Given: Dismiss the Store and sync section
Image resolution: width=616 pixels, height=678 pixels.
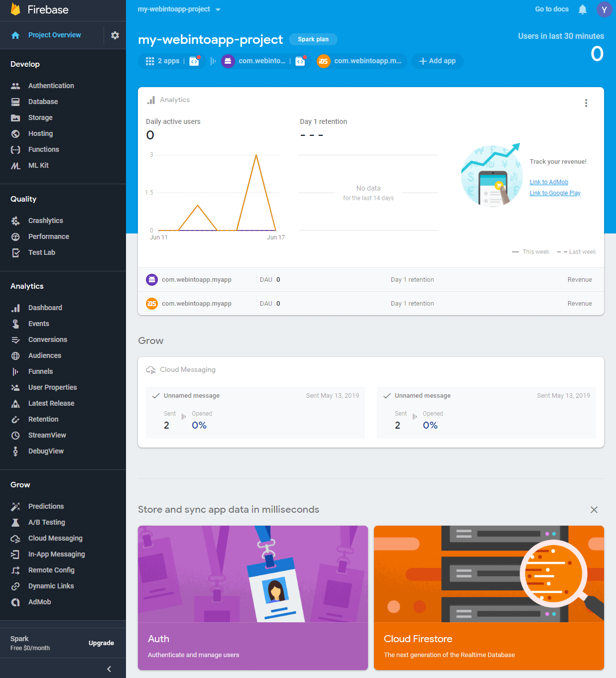Looking at the screenshot, I should coord(594,510).
